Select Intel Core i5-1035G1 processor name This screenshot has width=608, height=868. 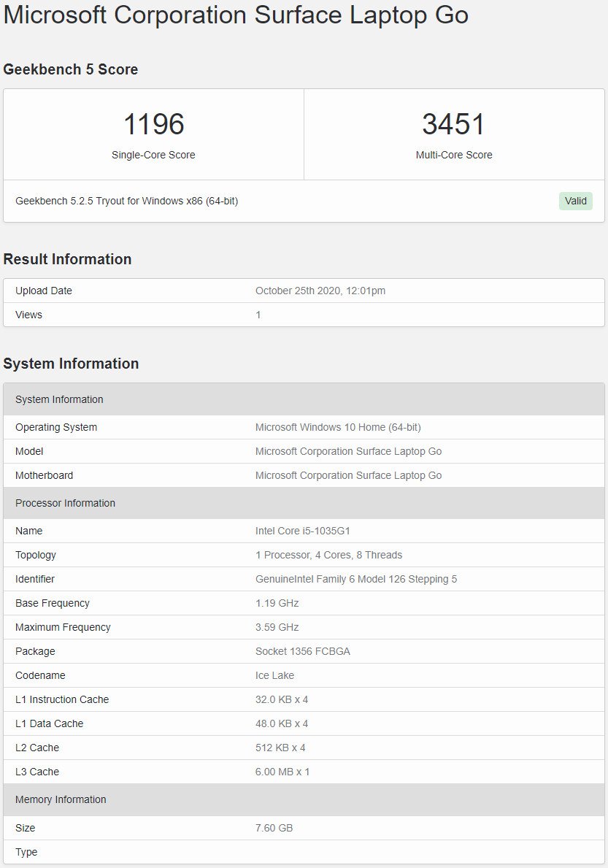coord(303,531)
